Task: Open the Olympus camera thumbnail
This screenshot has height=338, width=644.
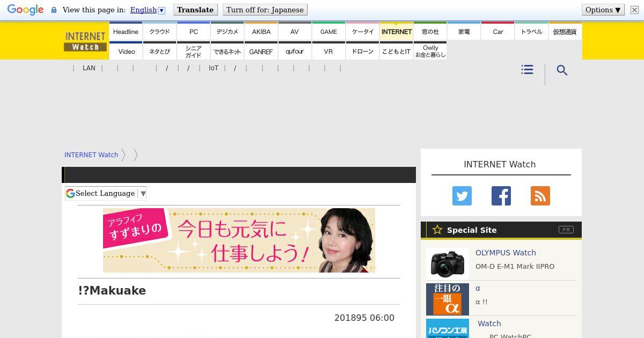Action: tap(448, 264)
